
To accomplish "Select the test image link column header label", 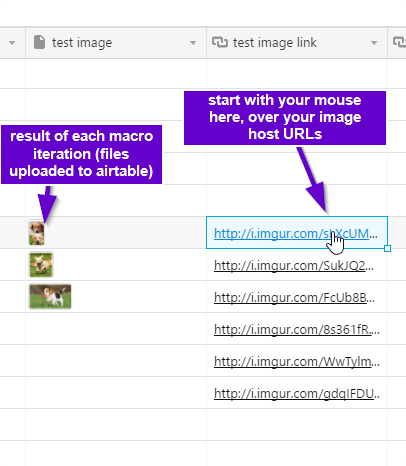I will click(x=275, y=43).
